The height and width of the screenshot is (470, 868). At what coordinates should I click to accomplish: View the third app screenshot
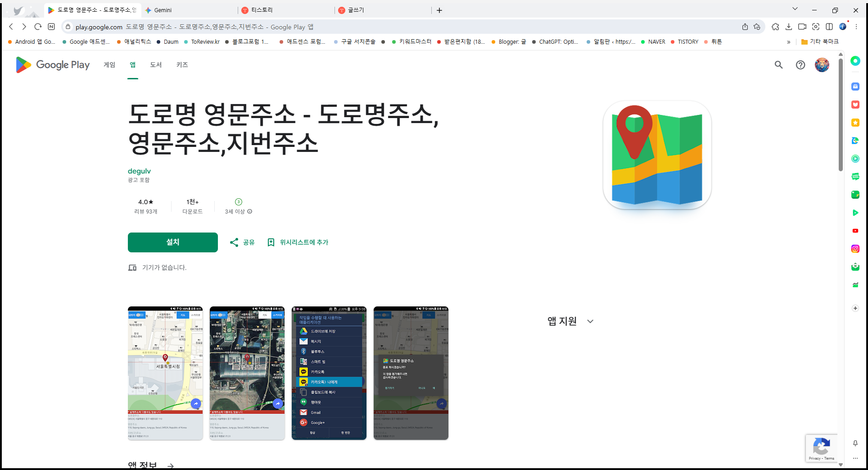(x=329, y=373)
